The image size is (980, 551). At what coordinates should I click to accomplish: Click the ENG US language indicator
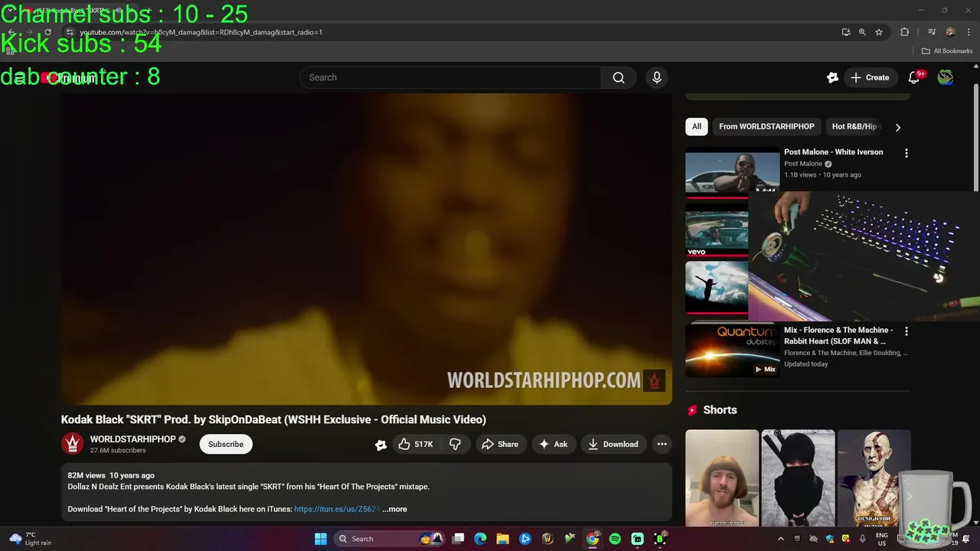(x=882, y=539)
